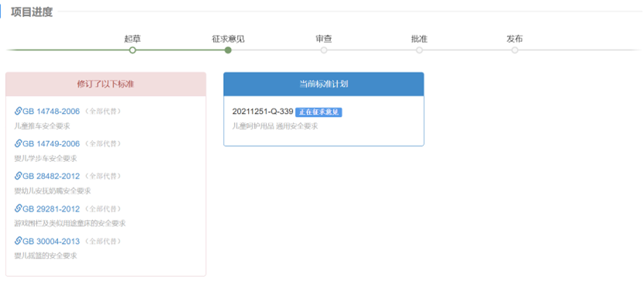
Task: Open the GB 14749-2006 standard link
Action: 51,143
